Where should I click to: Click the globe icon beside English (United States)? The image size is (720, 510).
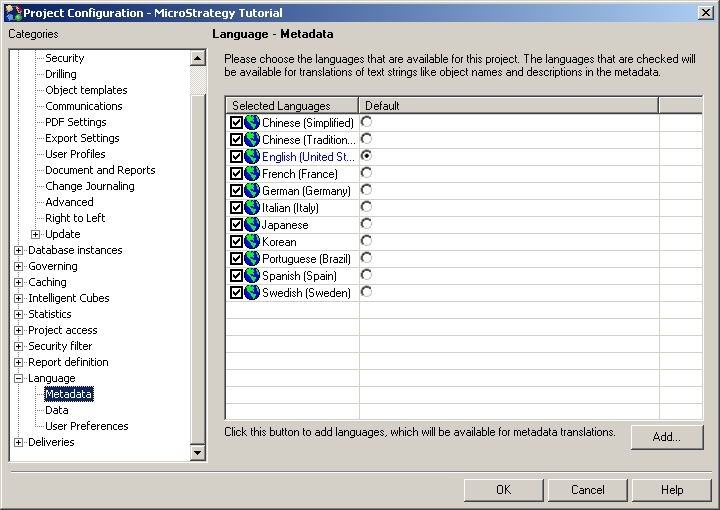252,157
